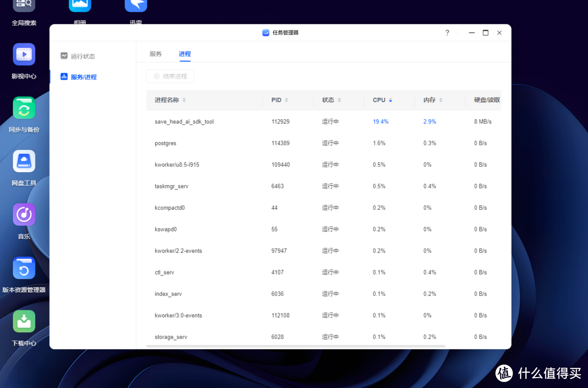588x388 pixels.
Task: Launch 同步与备份 from the desktop
Action: tap(24, 108)
